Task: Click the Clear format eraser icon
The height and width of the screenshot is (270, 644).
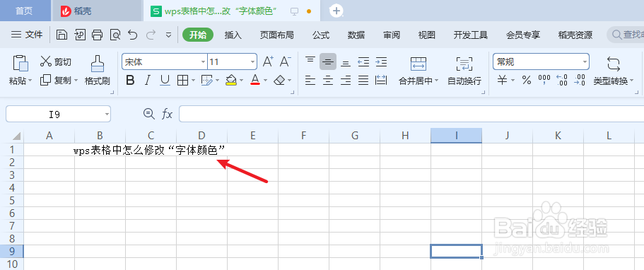Action: pos(279,80)
